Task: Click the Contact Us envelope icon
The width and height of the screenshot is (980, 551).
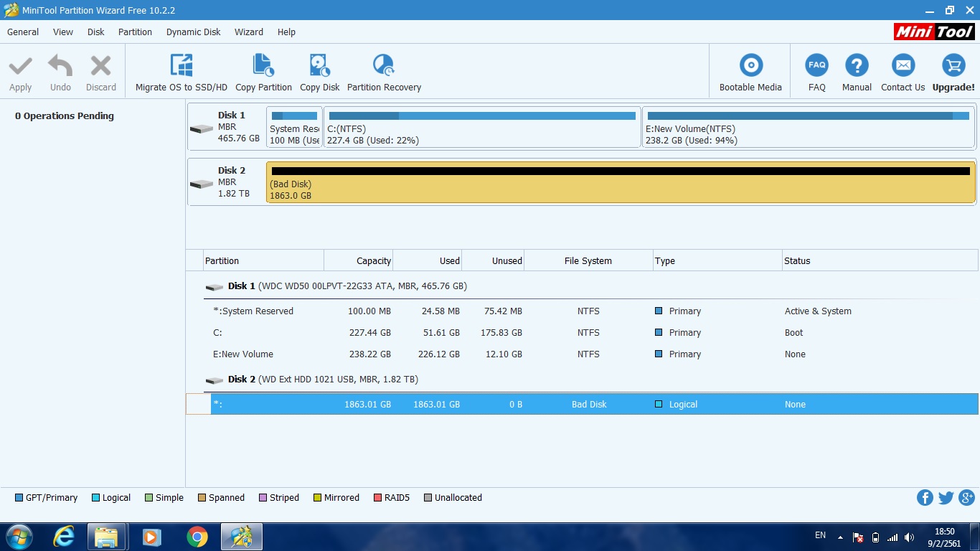Action: [x=903, y=65]
